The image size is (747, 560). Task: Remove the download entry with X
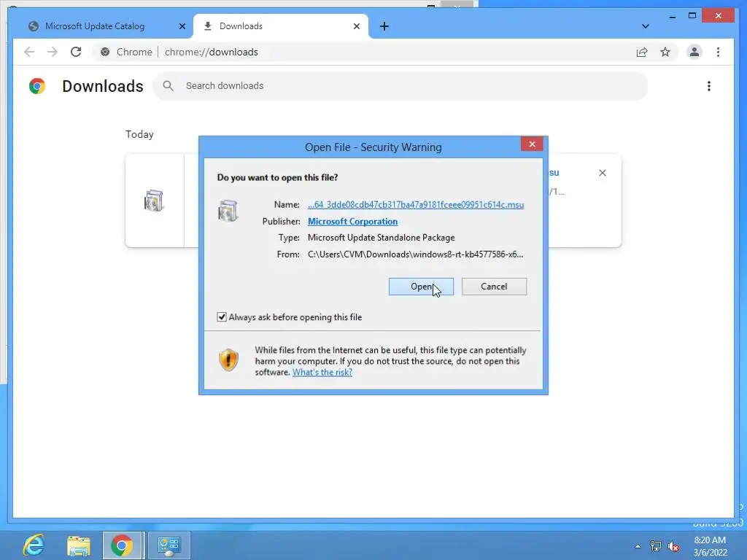(x=602, y=173)
